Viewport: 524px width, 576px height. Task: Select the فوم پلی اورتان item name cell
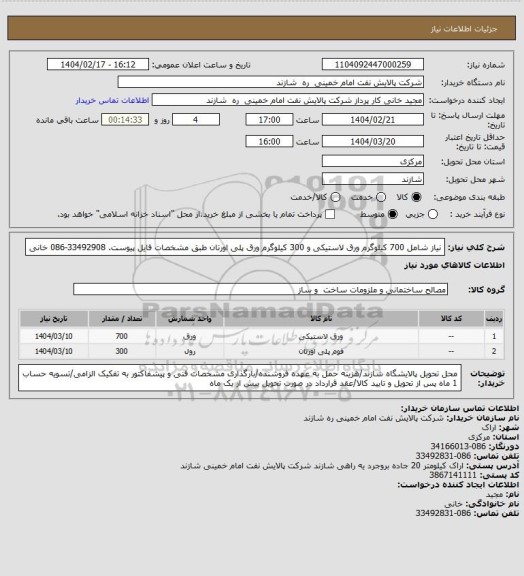(x=321, y=351)
